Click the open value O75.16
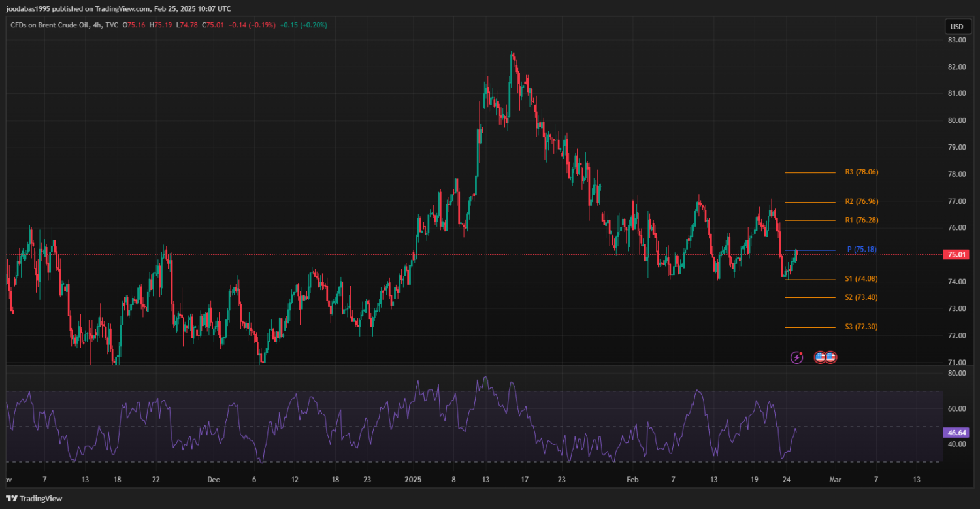This screenshot has width=980, height=509. 135,25
